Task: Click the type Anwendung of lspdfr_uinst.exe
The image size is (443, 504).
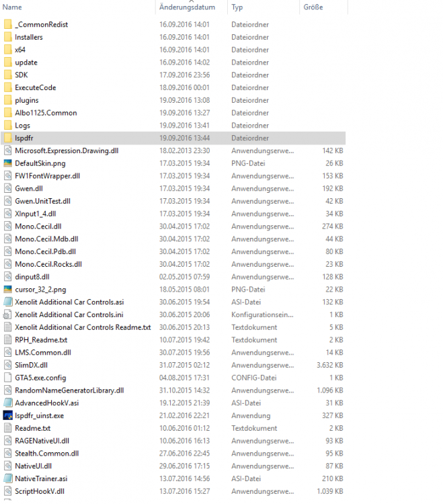Action: click(x=251, y=415)
